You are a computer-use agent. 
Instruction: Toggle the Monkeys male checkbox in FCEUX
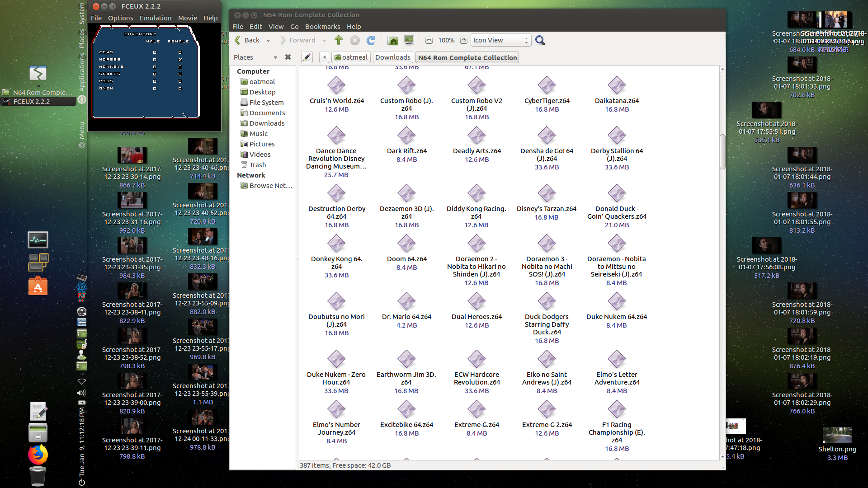pos(155,67)
